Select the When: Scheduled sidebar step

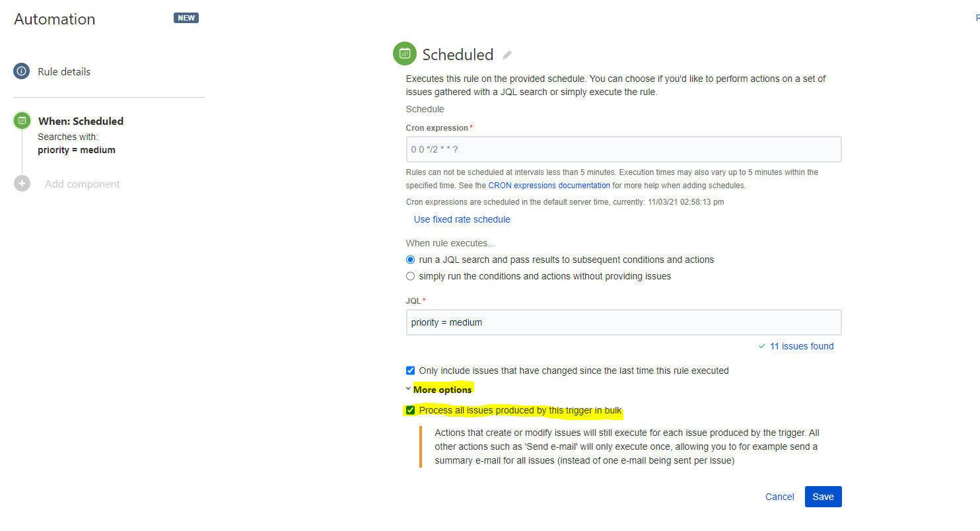pos(81,121)
